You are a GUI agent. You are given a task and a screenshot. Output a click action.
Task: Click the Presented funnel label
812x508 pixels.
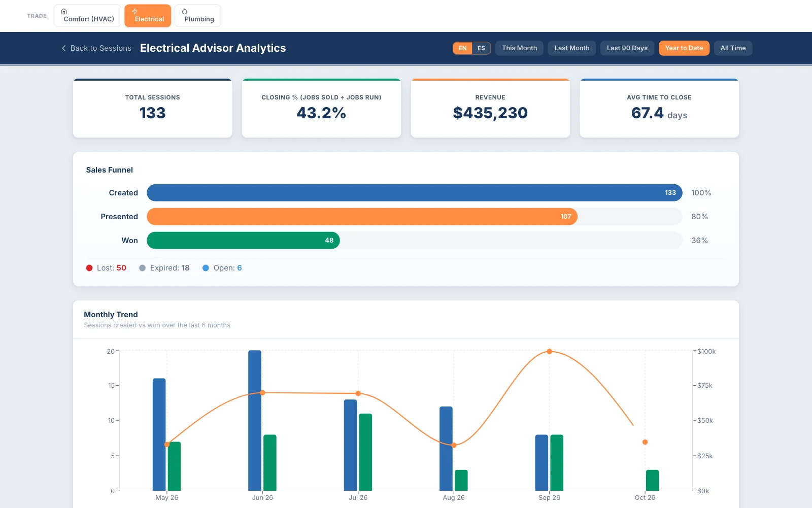[x=119, y=217]
